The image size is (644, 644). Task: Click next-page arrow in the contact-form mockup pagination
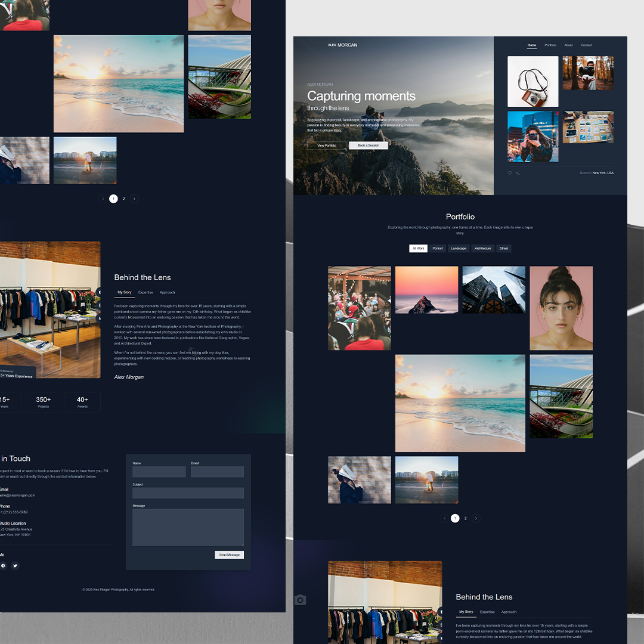[134, 199]
